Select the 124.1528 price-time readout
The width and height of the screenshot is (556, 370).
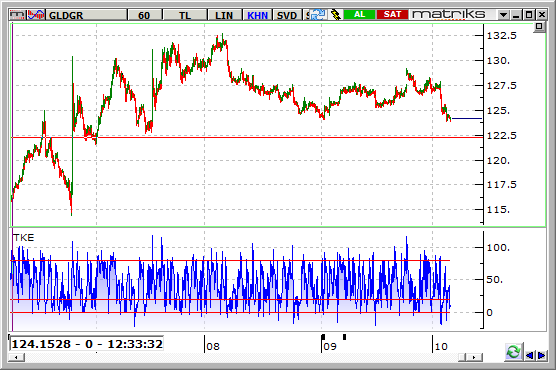87,344
